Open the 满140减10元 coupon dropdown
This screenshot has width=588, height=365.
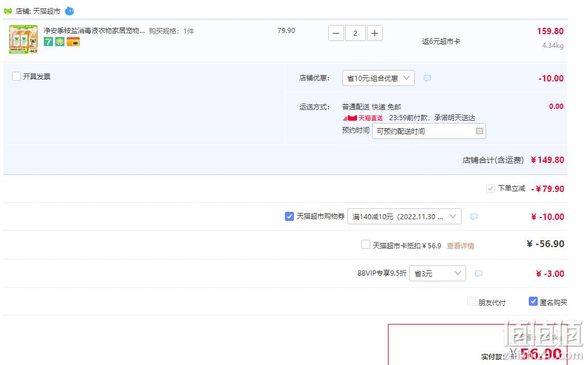pyautogui.click(x=405, y=216)
